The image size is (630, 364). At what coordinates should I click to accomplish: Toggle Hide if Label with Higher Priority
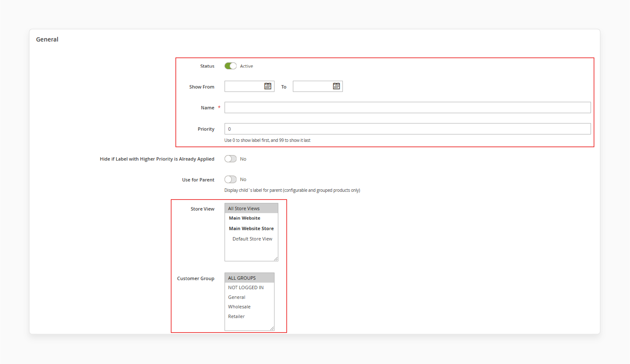(x=230, y=158)
